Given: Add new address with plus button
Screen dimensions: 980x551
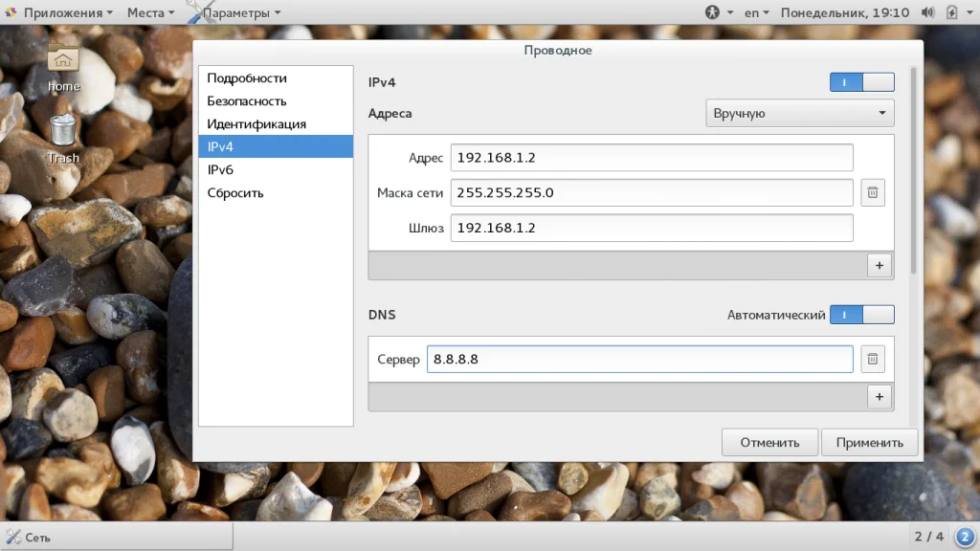Looking at the screenshot, I should pyautogui.click(x=879, y=265).
